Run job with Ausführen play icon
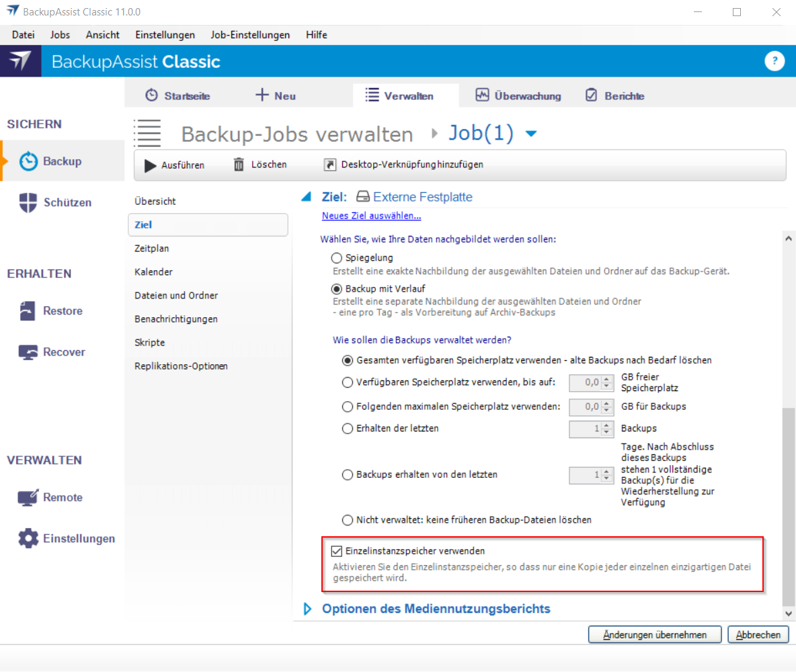The height and width of the screenshot is (672, 796). (151, 165)
